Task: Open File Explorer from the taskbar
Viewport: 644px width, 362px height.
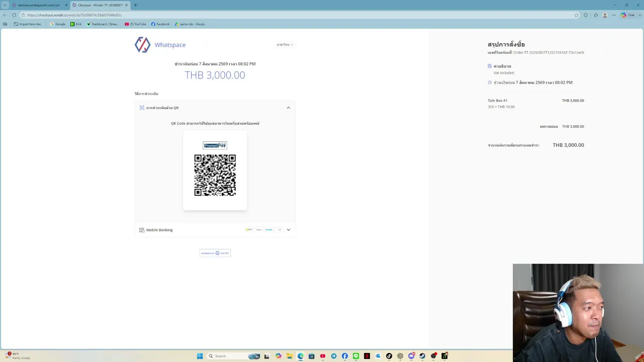Action: pyautogui.click(x=289, y=356)
